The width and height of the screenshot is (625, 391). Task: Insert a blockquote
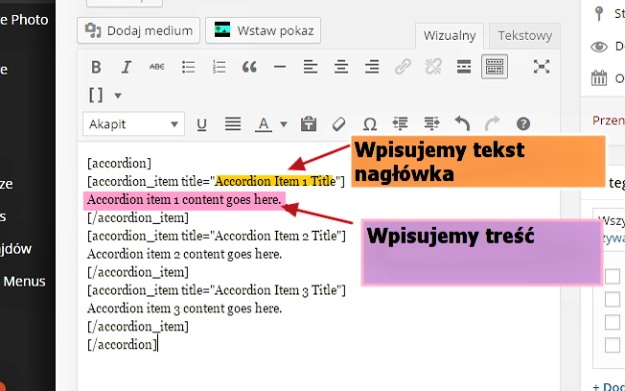pyautogui.click(x=250, y=67)
